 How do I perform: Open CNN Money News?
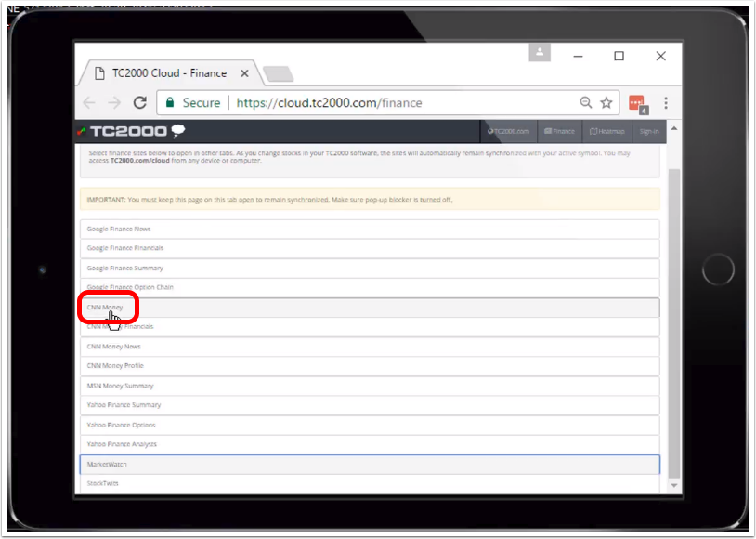click(370, 347)
